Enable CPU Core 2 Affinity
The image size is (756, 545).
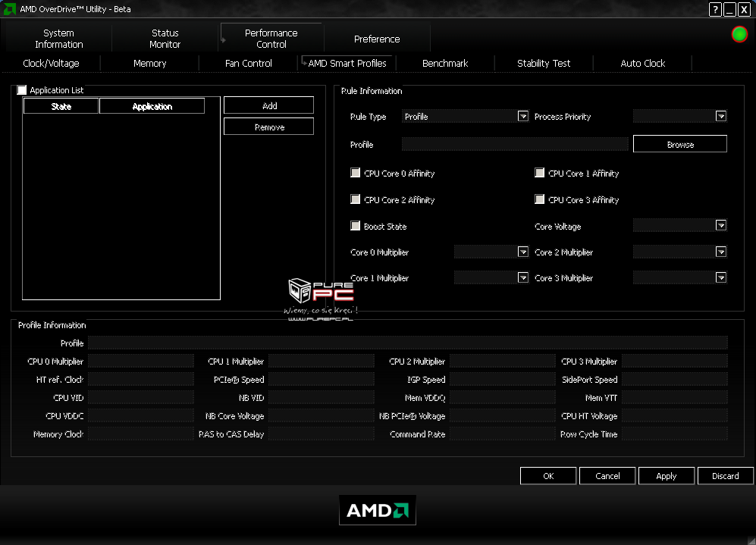(x=356, y=199)
